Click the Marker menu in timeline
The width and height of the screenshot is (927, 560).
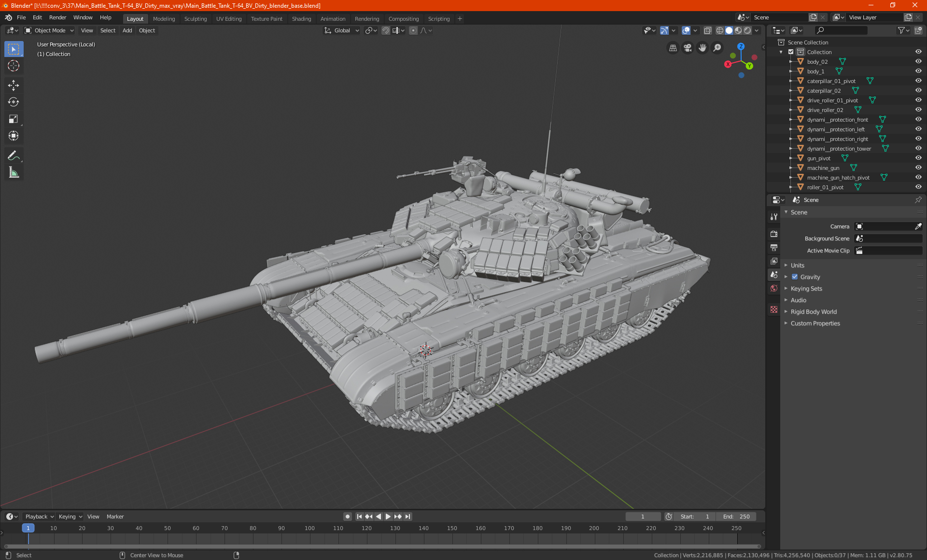[115, 517]
